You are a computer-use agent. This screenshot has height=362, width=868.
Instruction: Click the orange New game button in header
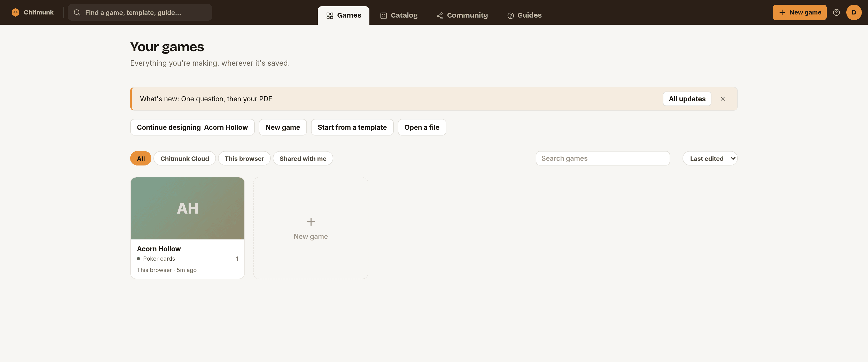(x=799, y=12)
